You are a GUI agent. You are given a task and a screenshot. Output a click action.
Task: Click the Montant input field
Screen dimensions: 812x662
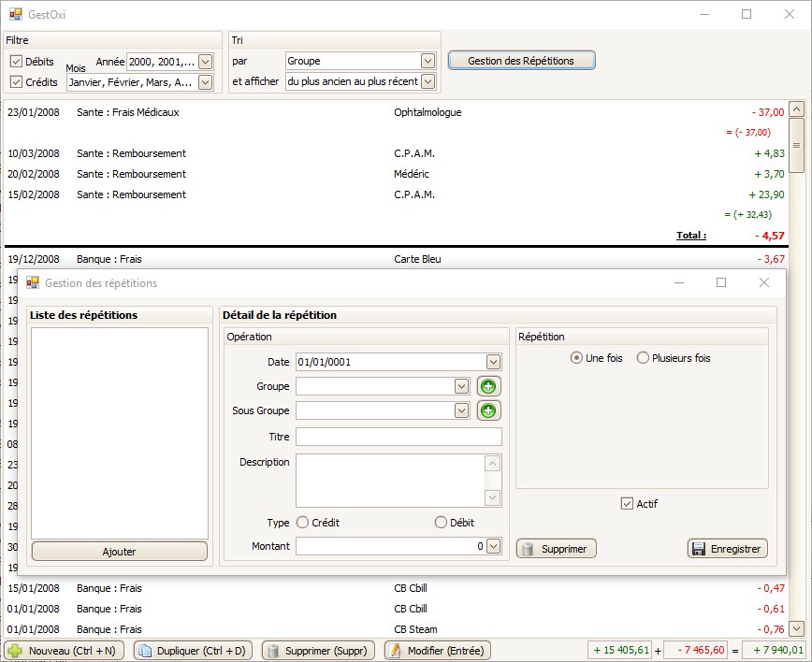pyautogui.click(x=391, y=546)
